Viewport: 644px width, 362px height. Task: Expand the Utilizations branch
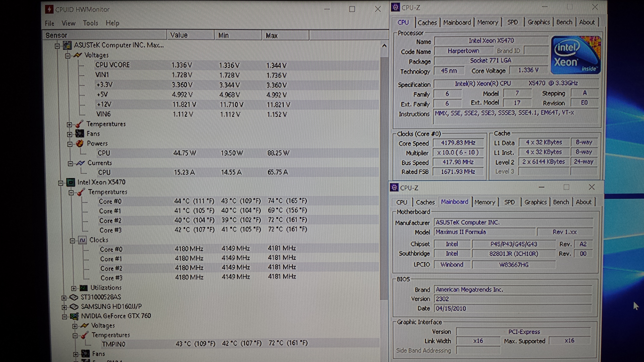(73, 288)
